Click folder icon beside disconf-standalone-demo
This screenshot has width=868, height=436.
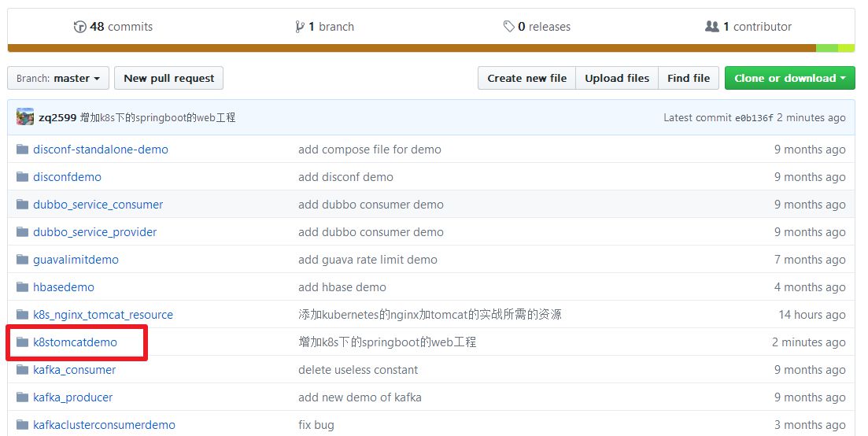coord(22,150)
